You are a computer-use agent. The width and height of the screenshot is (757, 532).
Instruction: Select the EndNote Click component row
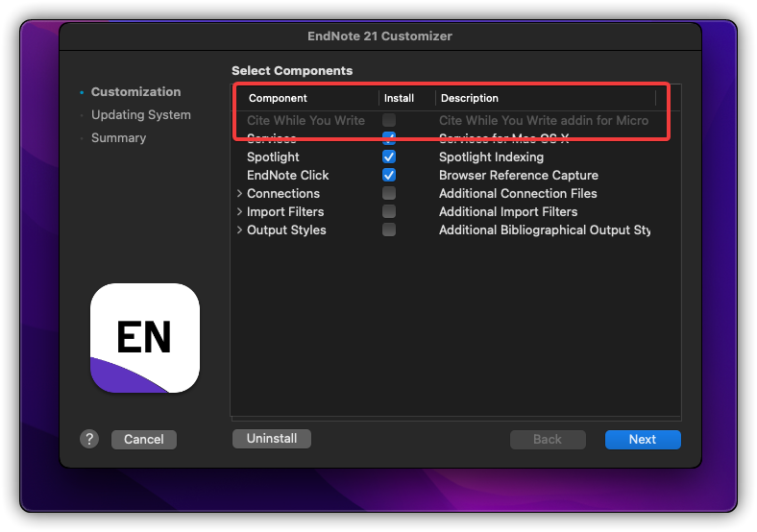tap(455, 175)
